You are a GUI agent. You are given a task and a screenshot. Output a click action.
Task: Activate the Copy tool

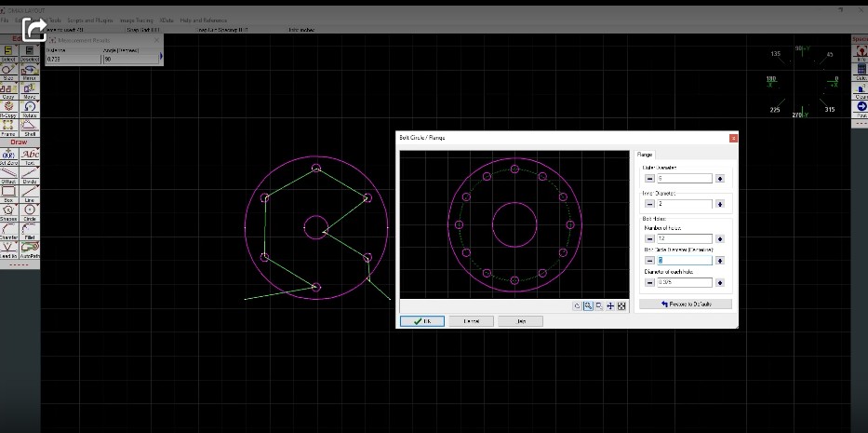(8, 91)
